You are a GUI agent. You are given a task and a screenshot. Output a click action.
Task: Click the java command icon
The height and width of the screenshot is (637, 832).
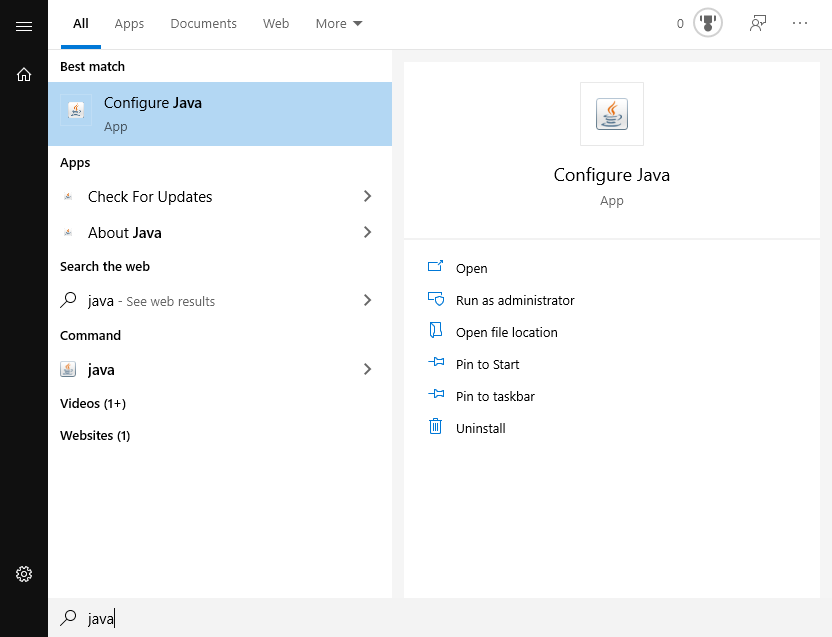pyautogui.click(x=68, y=369)
